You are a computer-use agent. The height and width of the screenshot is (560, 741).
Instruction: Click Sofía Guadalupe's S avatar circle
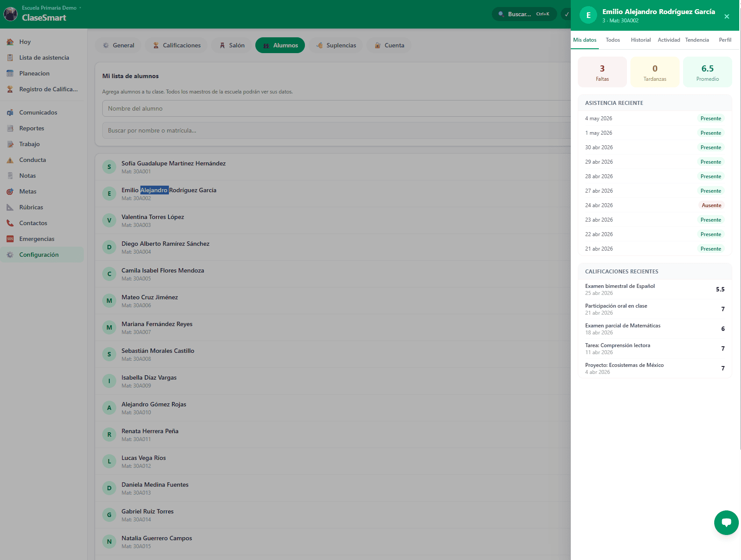pyautogui.click(x=109, y=167)
